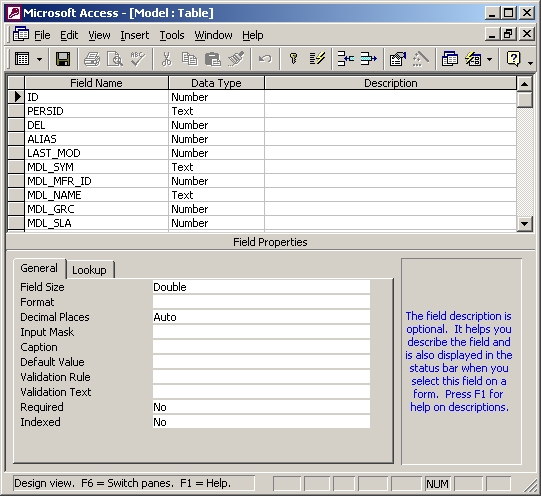Click the field grid scroll down arrow
The image size is (541, 496).
(x=524, y=224)
